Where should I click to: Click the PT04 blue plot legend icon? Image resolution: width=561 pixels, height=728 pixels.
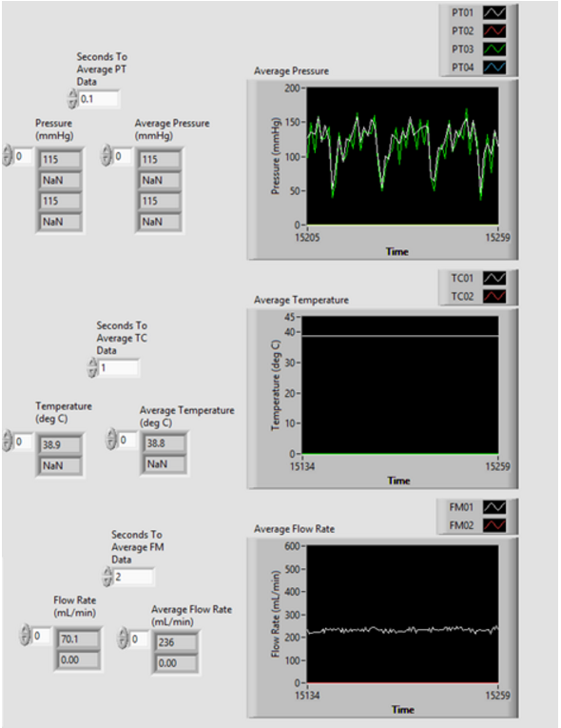point(494,68)
